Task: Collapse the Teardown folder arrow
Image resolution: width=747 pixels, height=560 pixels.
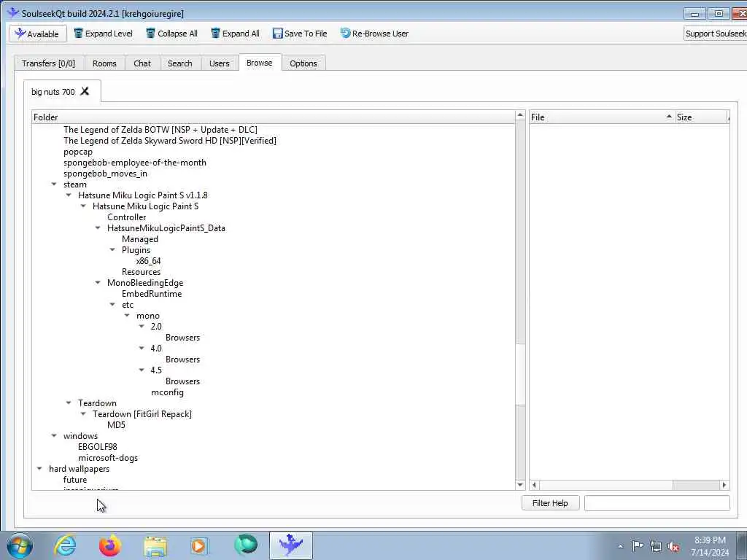Action: point(69,403)
